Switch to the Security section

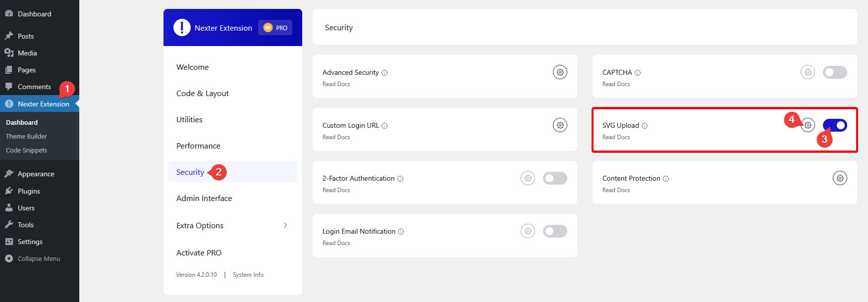pyautogui.click(x=190, y=172)
